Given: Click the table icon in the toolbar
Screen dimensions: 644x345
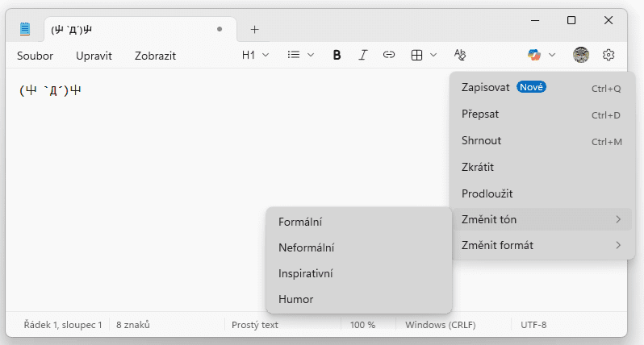Looking at the screenshot, I should pyautogui.click(x=416, y=55).
